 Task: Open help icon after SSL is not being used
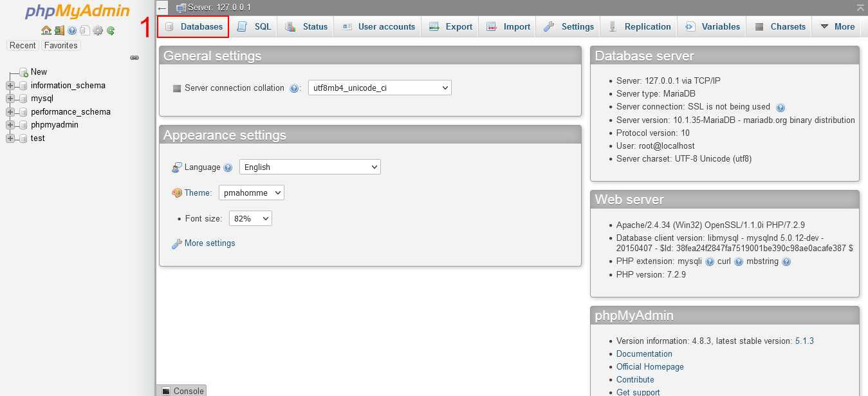click(780, 108)
